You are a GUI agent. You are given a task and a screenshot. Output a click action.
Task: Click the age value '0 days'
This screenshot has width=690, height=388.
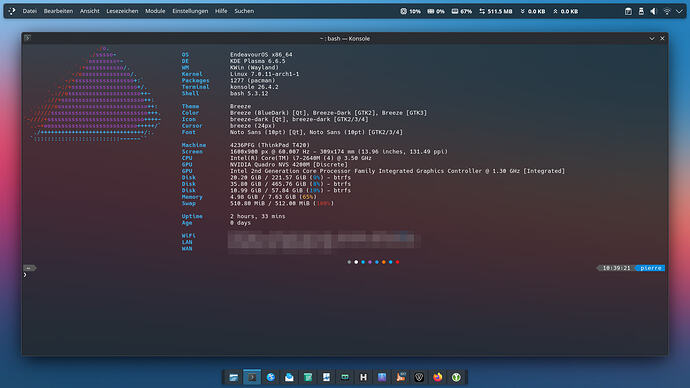coord(240,223)
